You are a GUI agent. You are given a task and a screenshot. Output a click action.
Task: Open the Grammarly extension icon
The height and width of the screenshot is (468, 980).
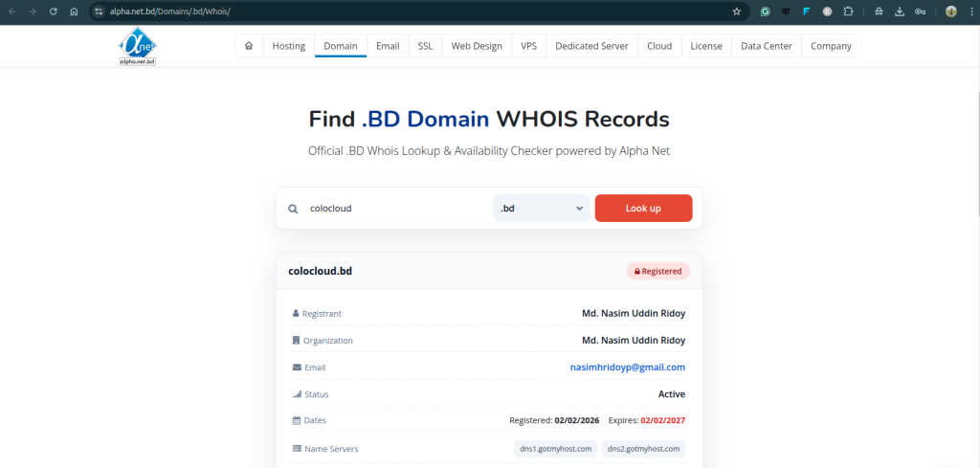click(x=765, y=11)
